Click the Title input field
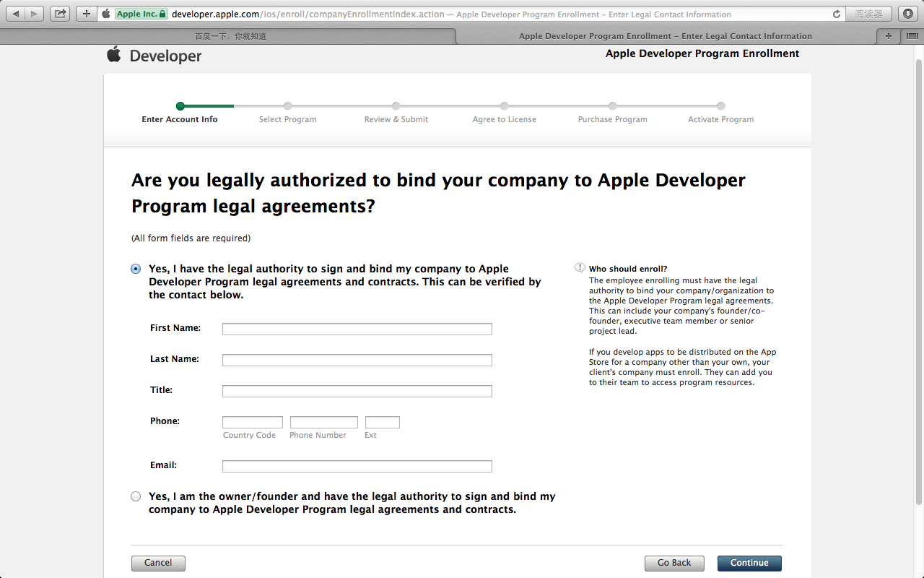This screenshot has height=578, width=924. point(357,392)
